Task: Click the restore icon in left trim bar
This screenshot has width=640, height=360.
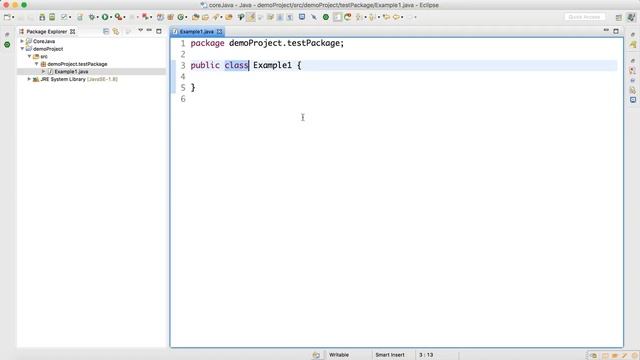Action: 7,34
